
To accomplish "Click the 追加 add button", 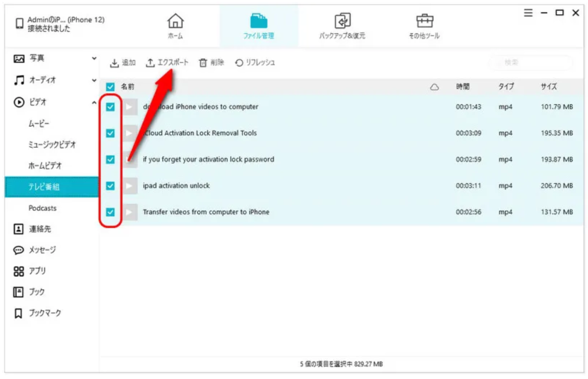I will pyautogui.click(x=122, y=63).
